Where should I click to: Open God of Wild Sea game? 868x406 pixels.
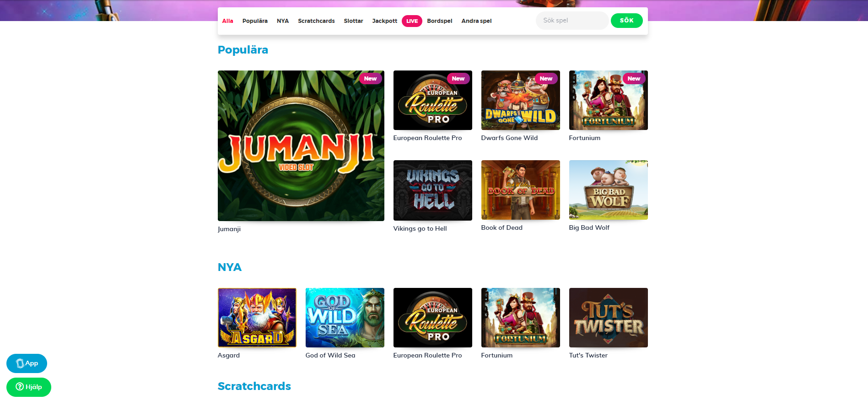coord(345,318)
